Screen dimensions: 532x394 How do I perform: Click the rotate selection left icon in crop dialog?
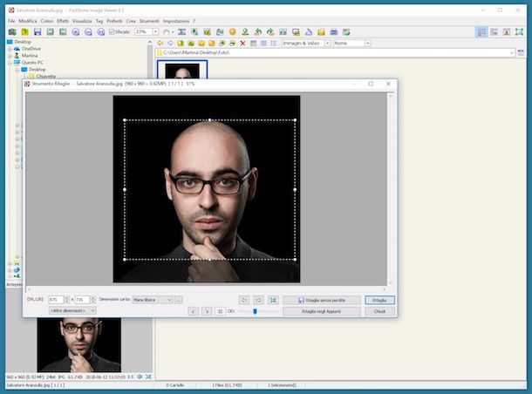point(243,300)
